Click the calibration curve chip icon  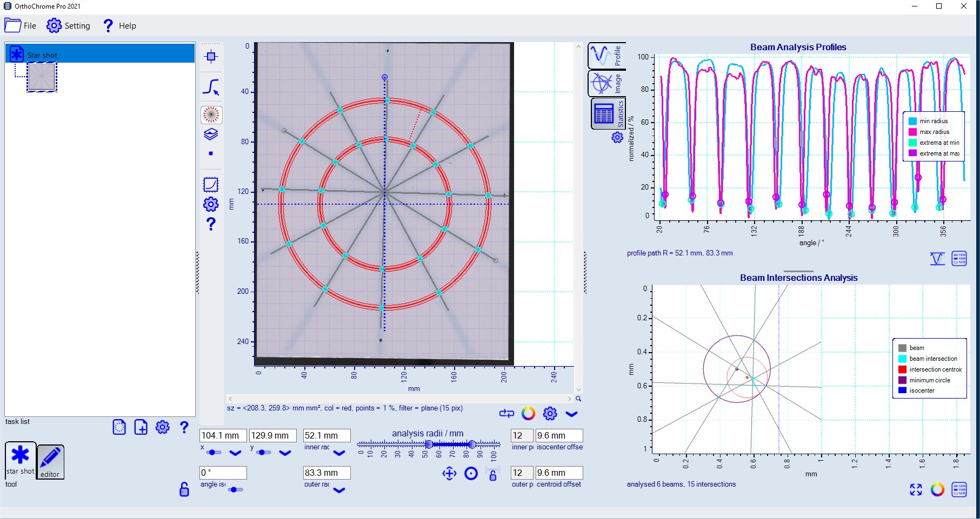[x=211, y=185]
